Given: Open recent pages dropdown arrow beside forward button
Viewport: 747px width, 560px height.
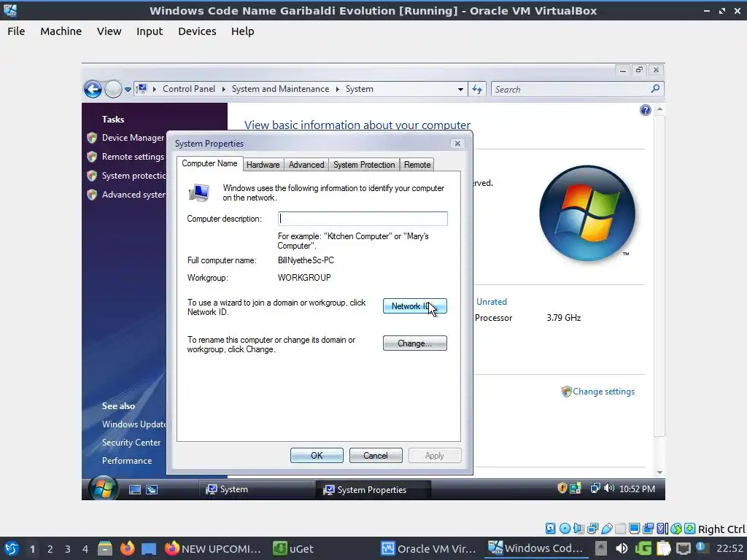Looking at the screenshot, I should [128, 90].
